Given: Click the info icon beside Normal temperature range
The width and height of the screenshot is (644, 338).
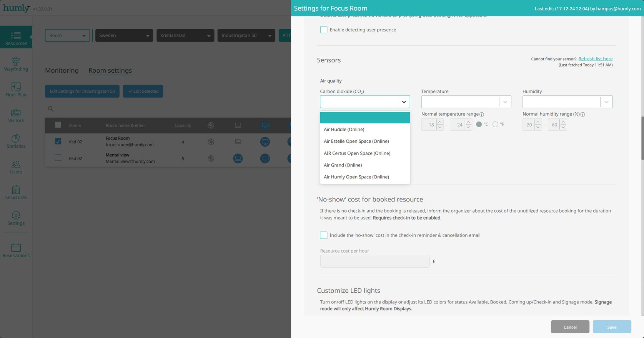Looking at the screenshot, I should [482, 114].
